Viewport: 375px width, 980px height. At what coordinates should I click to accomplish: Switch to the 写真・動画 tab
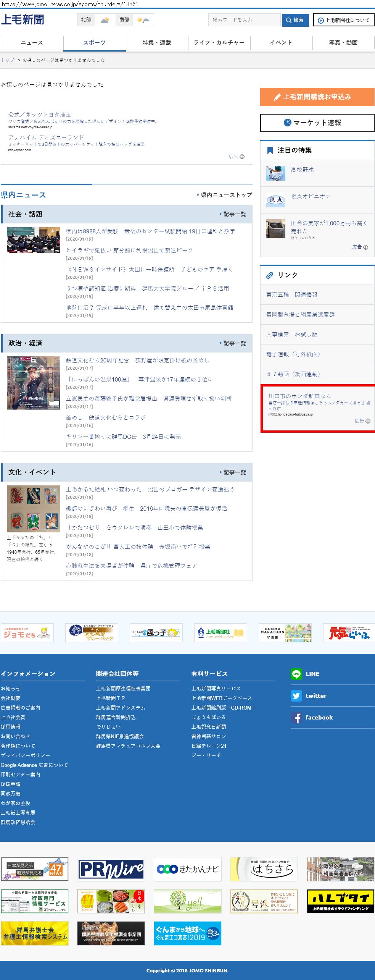pos(343,43)
